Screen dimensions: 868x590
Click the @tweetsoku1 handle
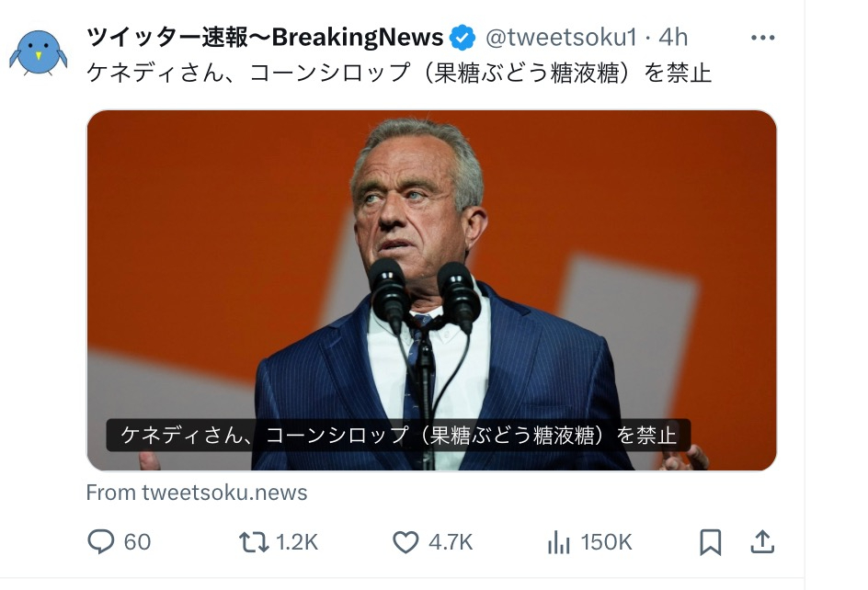[560, 38]
